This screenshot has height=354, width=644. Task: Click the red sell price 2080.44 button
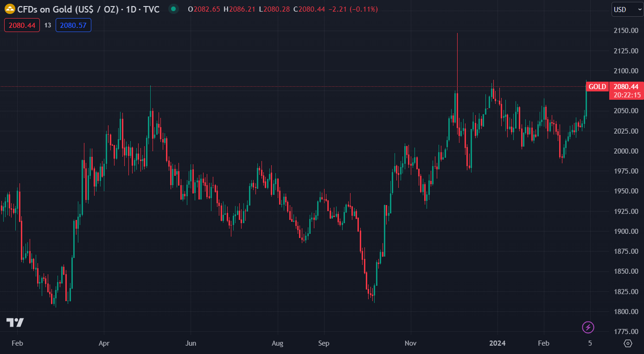point(22,26)
